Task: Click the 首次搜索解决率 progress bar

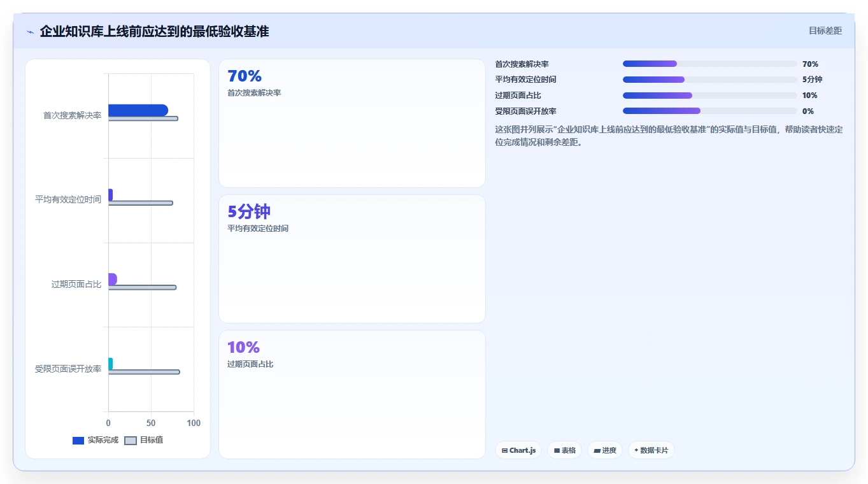Action: pyautogui.click(x=709, y=64)
